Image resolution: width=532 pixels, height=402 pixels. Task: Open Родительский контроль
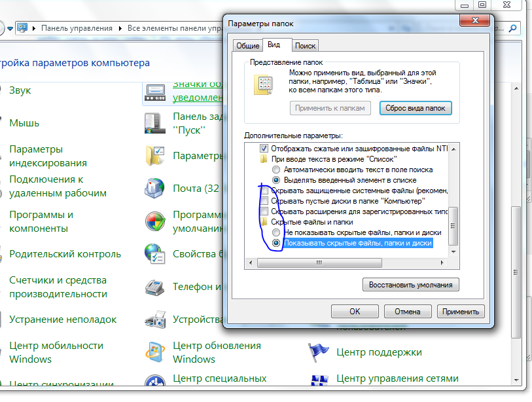point(65,254)
